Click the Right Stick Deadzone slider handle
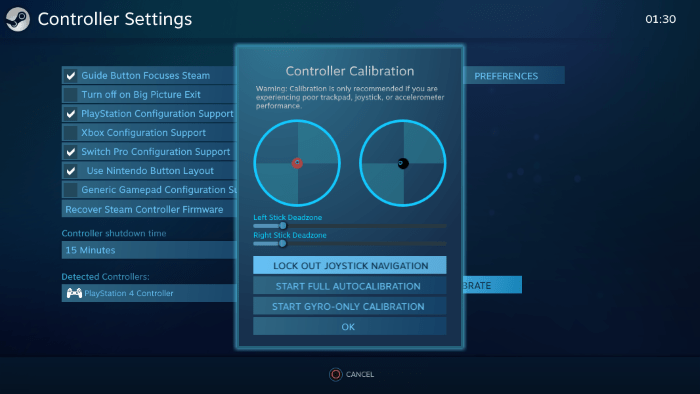700x394 pixels. coord(282,244)
